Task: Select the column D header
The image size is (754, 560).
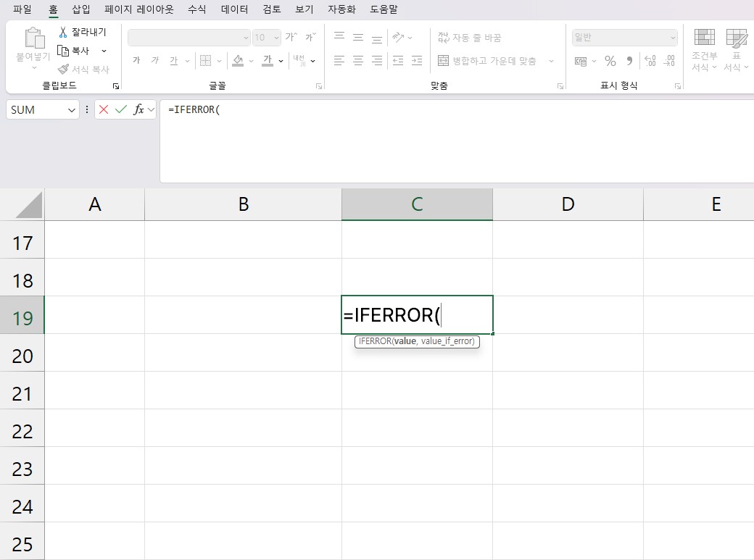Action: click(x=568, y=204)
